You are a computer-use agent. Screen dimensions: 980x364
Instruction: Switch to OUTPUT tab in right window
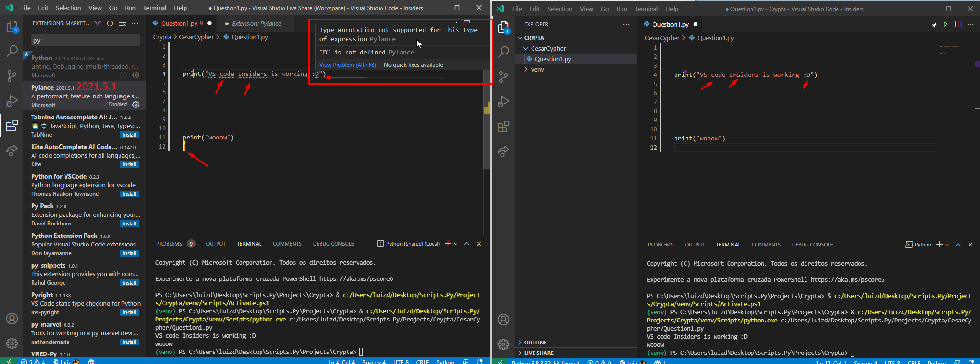[x=695, y=245]
